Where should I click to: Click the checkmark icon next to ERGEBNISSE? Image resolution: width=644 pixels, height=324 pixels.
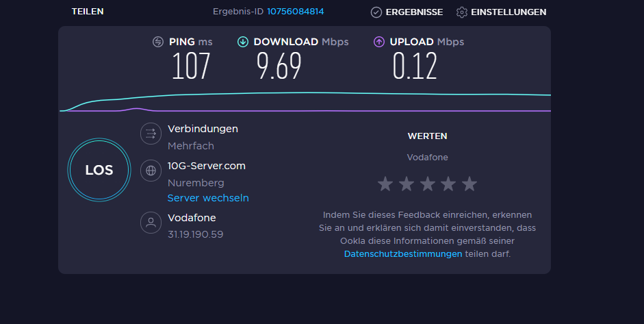376,12
